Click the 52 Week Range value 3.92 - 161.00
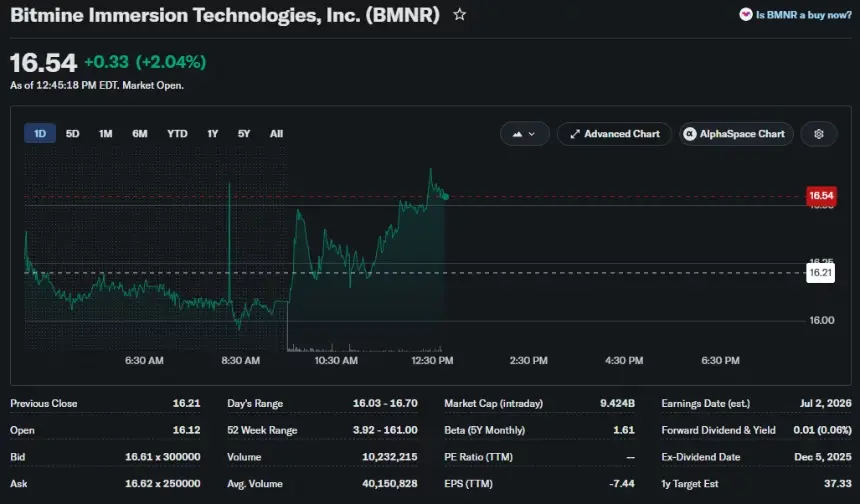The height and width of the screenshot is (504, 860). coord(385,430)
